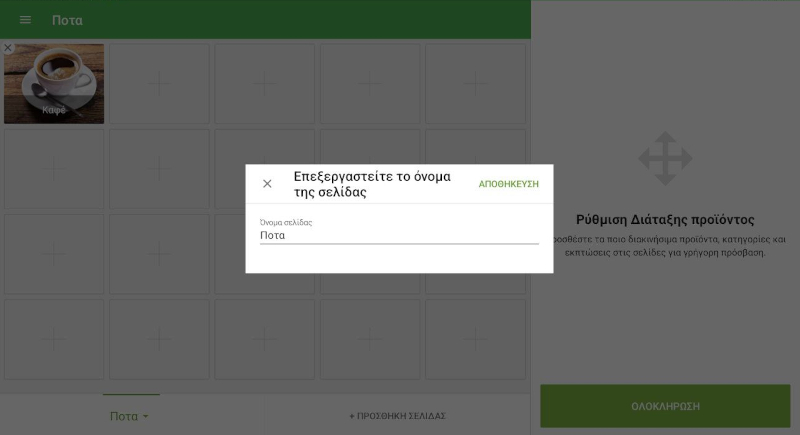Remove the Καφέ tile with its X icon

tap(8, 48)
